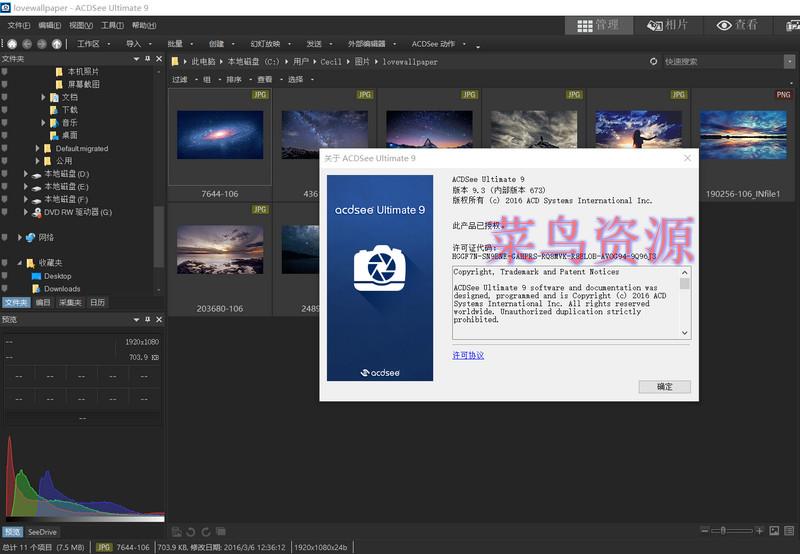800x554 pixels.
Task: Toggle Easy-Select marker beside 本机照片
Action: pyautogui.click(x=5, y=71)
